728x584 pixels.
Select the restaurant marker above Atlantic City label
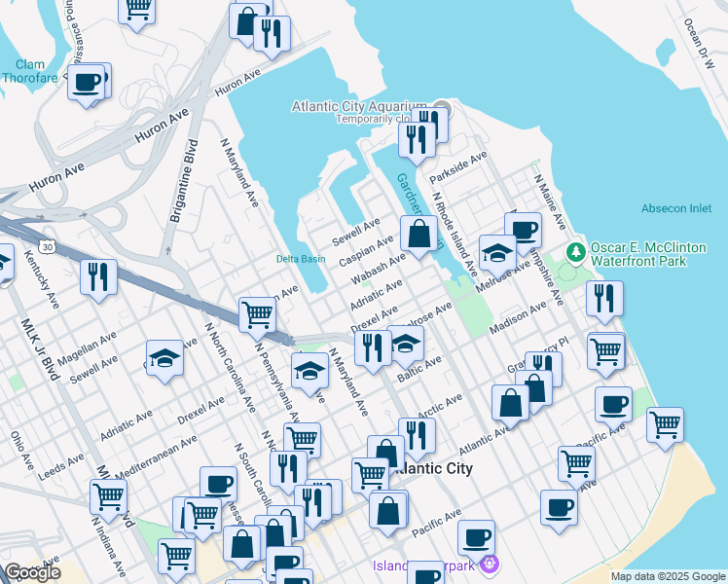(417, 439)
